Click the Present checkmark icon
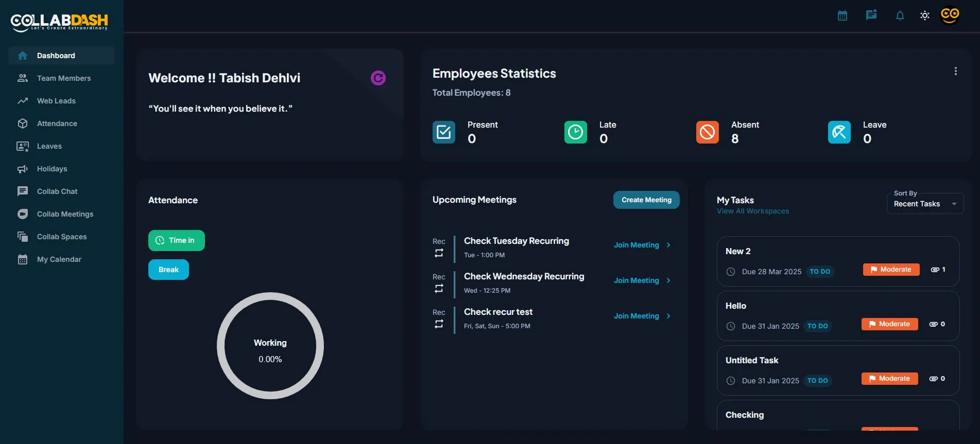Screen dimensions: 980x444 (x=444, y=132)
